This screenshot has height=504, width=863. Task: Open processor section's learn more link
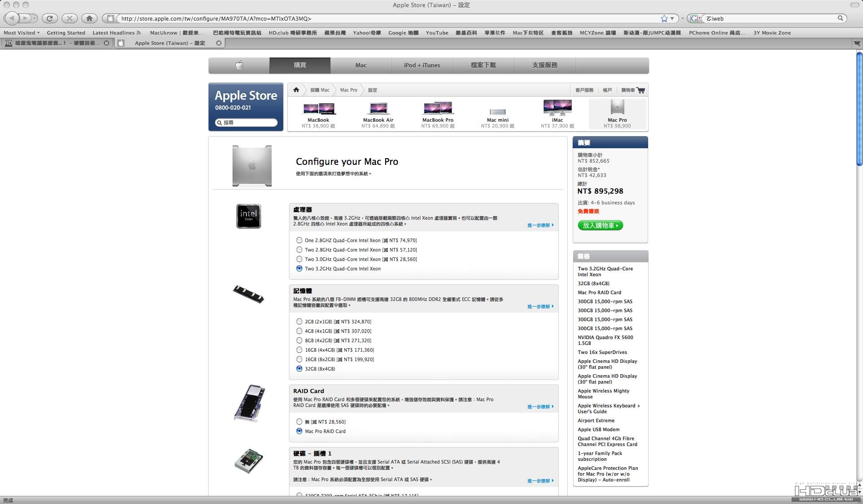pos(540,225)
